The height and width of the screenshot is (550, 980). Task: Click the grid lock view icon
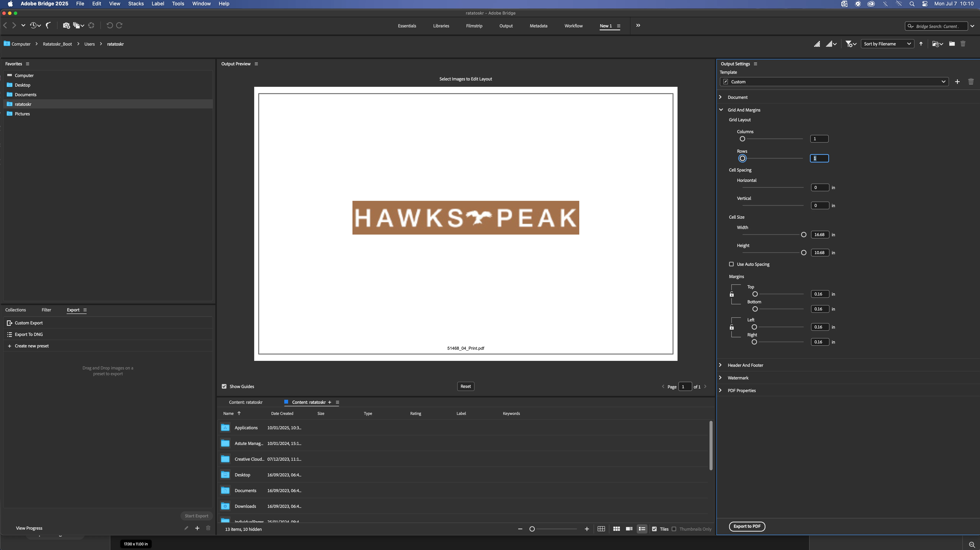(x=601, y=529)
